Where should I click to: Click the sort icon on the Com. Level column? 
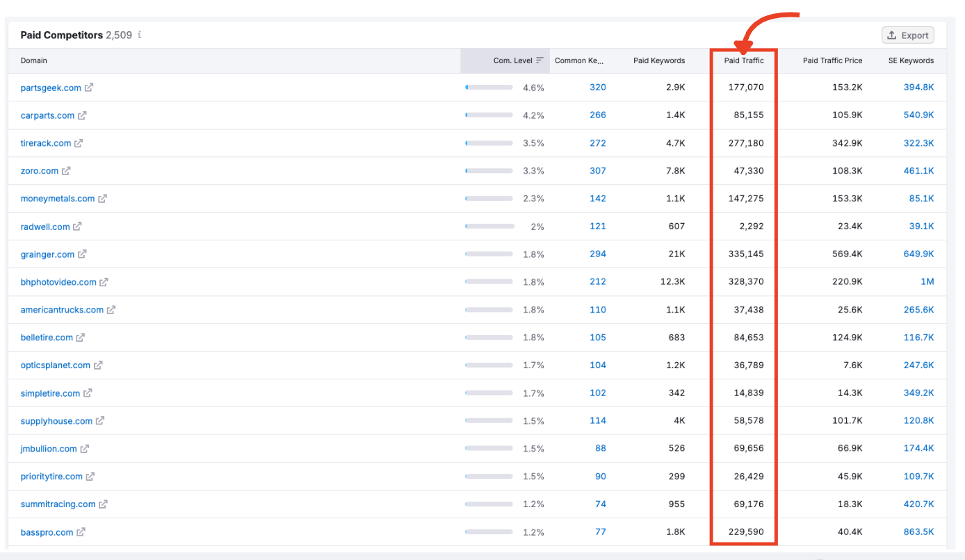[541, 60]
